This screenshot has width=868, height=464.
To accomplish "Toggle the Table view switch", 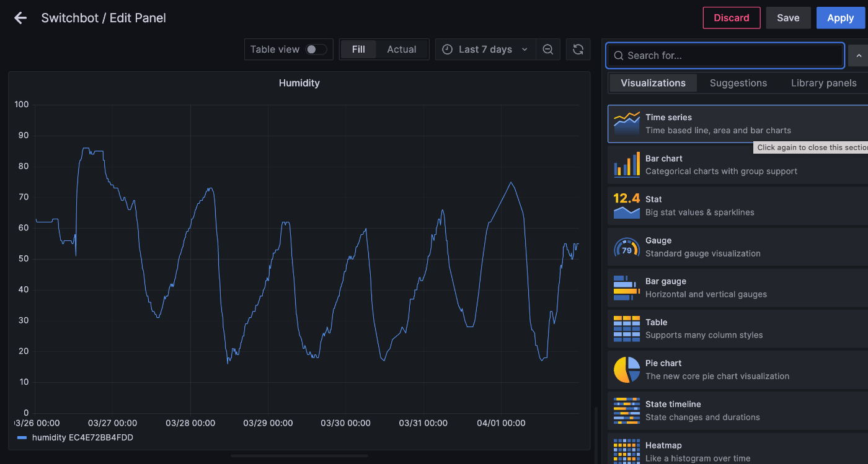I will [x=316, y=50].
